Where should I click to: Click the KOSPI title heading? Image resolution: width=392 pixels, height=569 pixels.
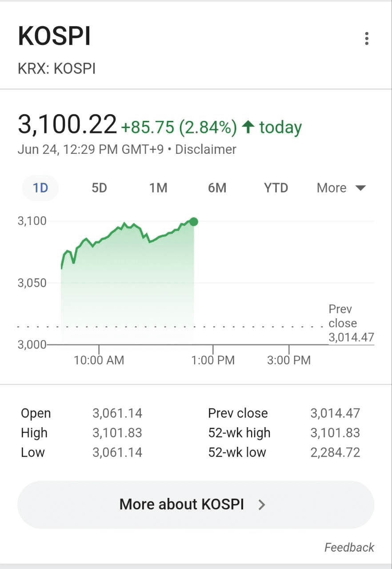pos(54,37)
